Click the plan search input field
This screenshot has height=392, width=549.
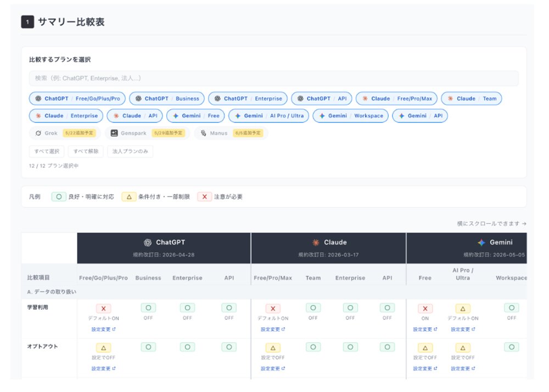pyautogui.click(x=274, y=79)
